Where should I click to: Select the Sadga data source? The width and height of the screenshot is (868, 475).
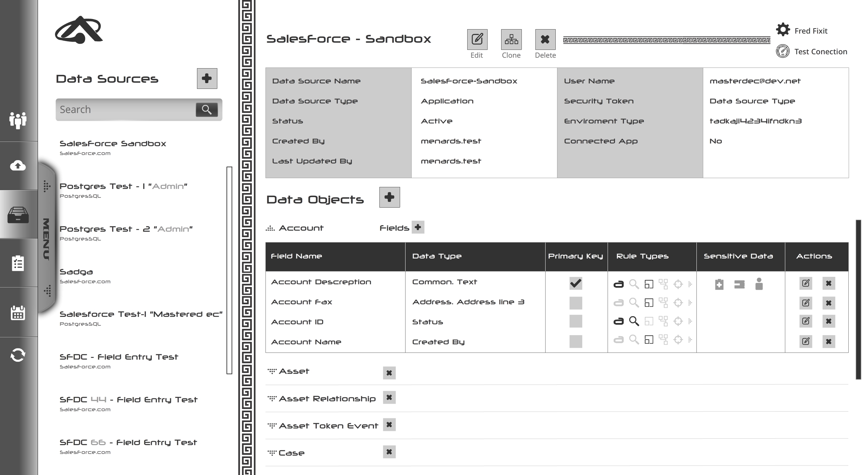[76, 272]
